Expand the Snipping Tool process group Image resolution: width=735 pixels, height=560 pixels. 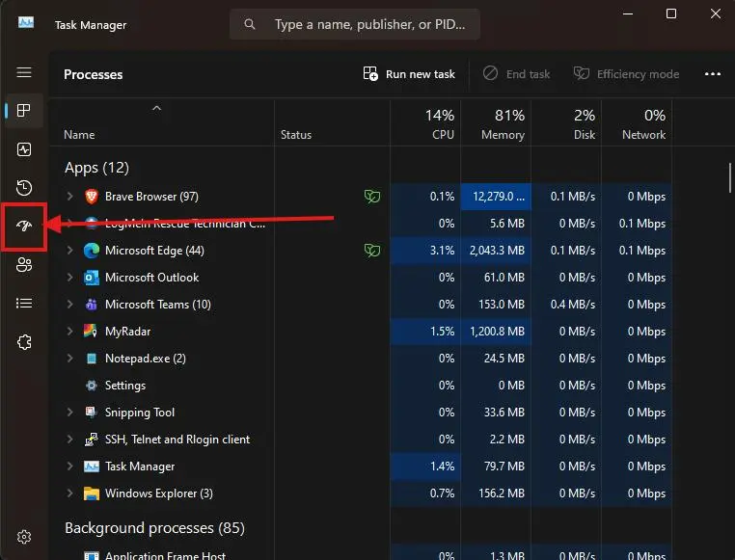point(69,412)
